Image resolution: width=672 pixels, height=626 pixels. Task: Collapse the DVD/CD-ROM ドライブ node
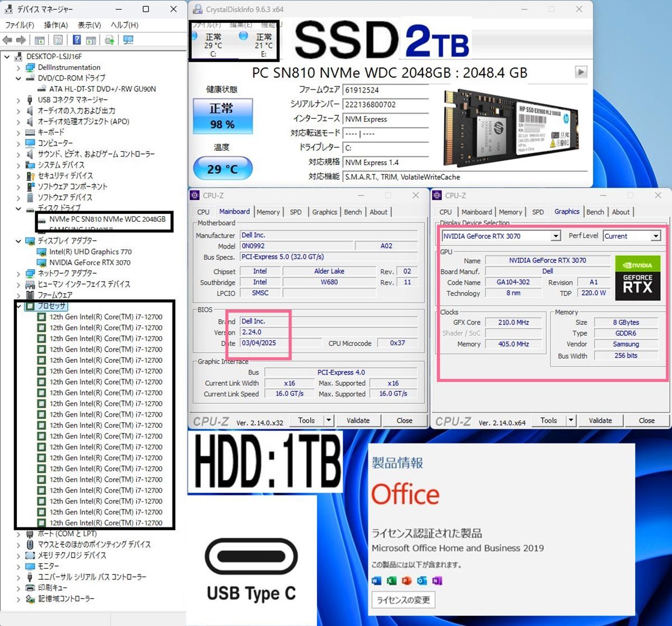click(18, 78)
